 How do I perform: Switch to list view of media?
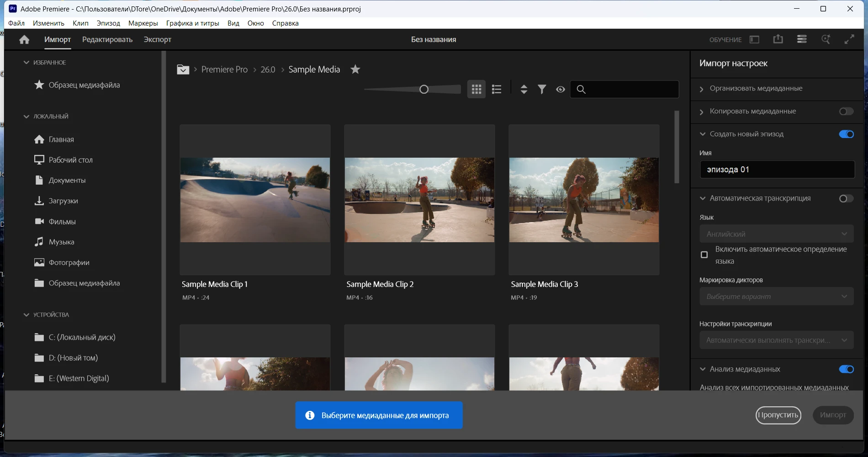[x=497, y=90]
